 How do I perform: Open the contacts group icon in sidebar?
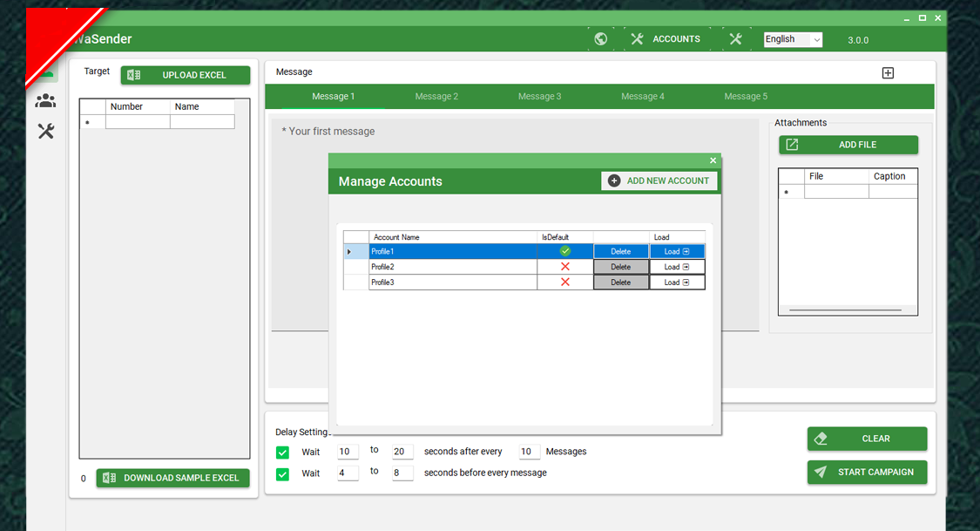click(45, 101)
